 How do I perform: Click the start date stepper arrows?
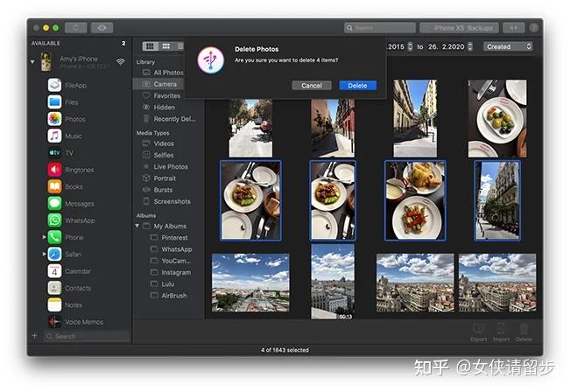pos(410,46)
